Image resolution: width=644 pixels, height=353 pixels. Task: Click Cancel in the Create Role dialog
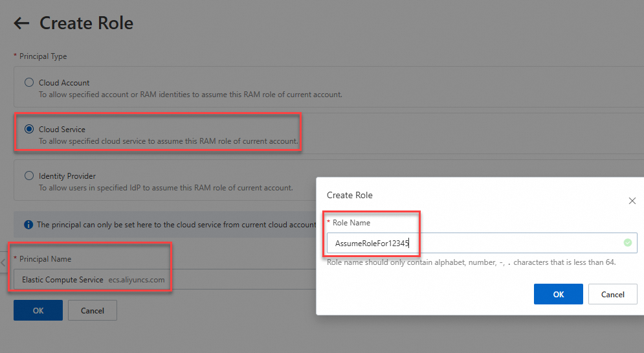click(613, 294)
